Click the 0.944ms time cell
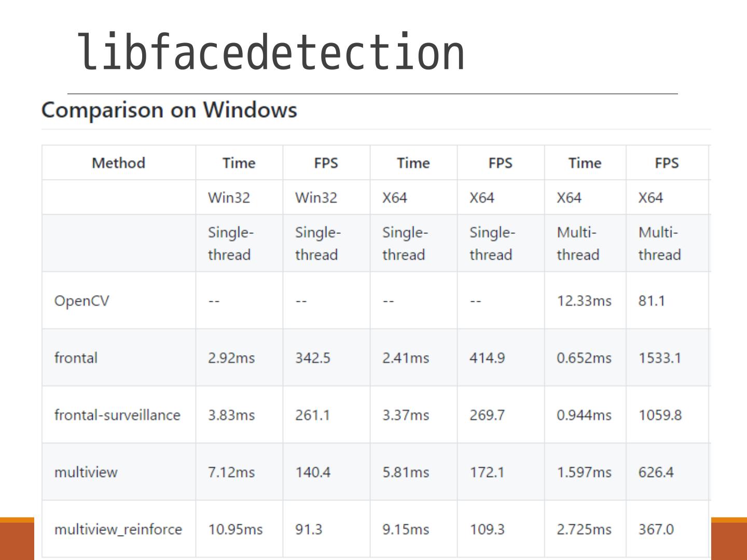 click(x=584, y=415)
